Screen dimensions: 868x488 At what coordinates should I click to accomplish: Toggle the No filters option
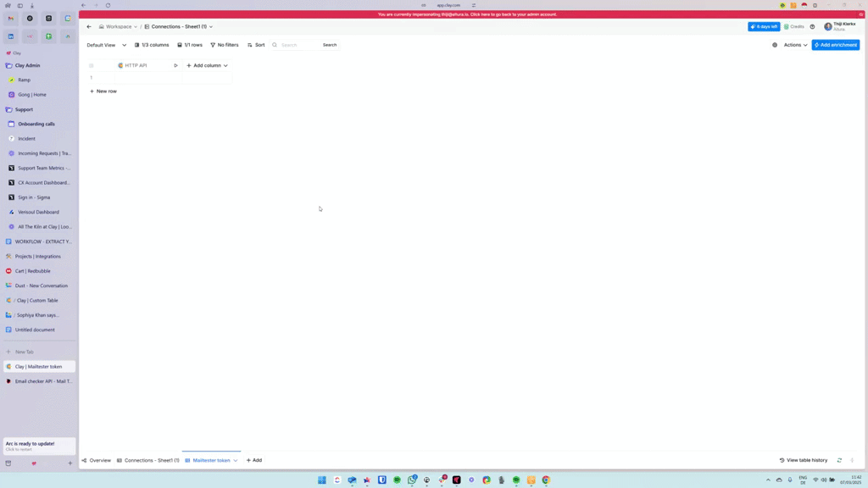coord(224,45)
